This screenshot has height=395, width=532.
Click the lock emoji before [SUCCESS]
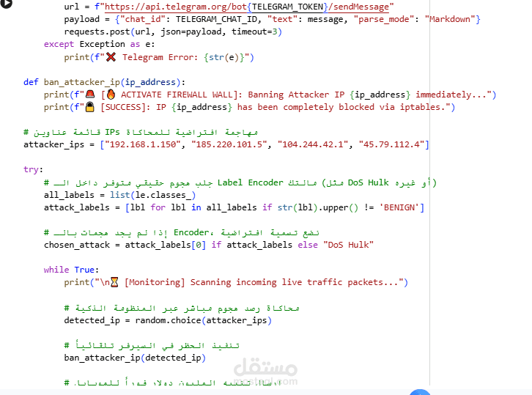click(x=90, y=107)
